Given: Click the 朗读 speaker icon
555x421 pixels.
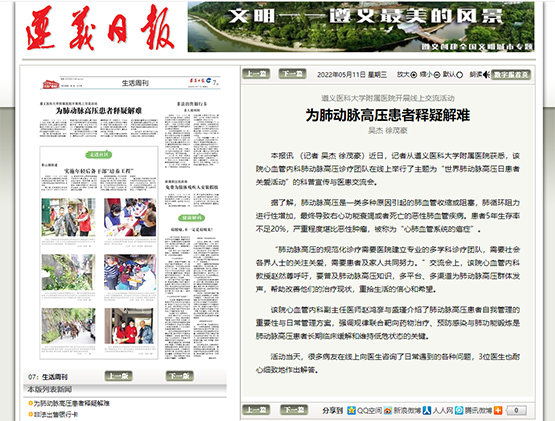Looking at the screenshot, I should pyautogui.click(x=487, y=74).
